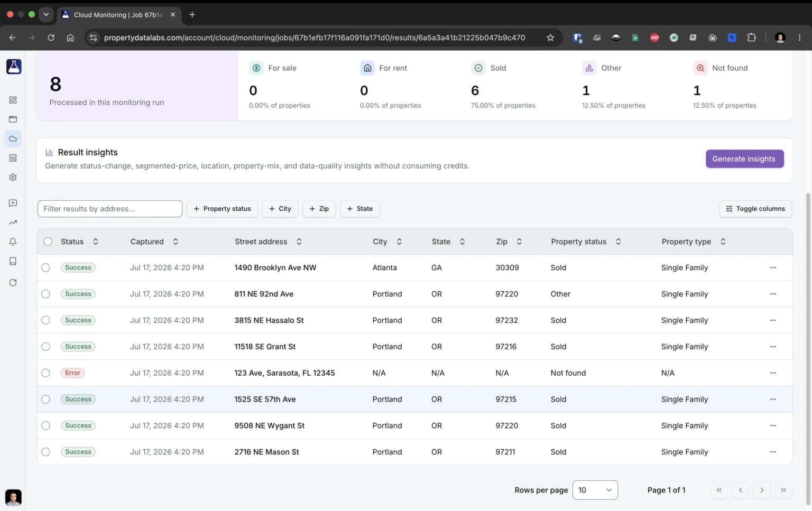The width and height of the screenshot is (812, 511).
Task: Sort by the State column header
Action: pyautogui.click(x=448, y=241)
